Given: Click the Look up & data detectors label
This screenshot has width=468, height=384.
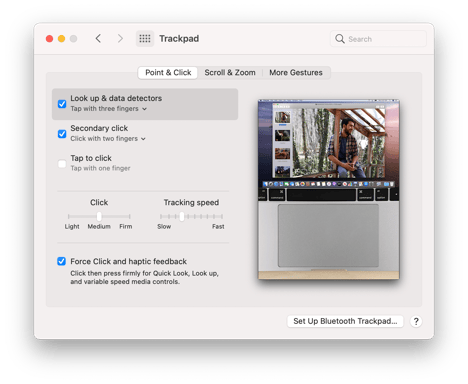Looking at the screenshot, I should click(x=116, y=98).
